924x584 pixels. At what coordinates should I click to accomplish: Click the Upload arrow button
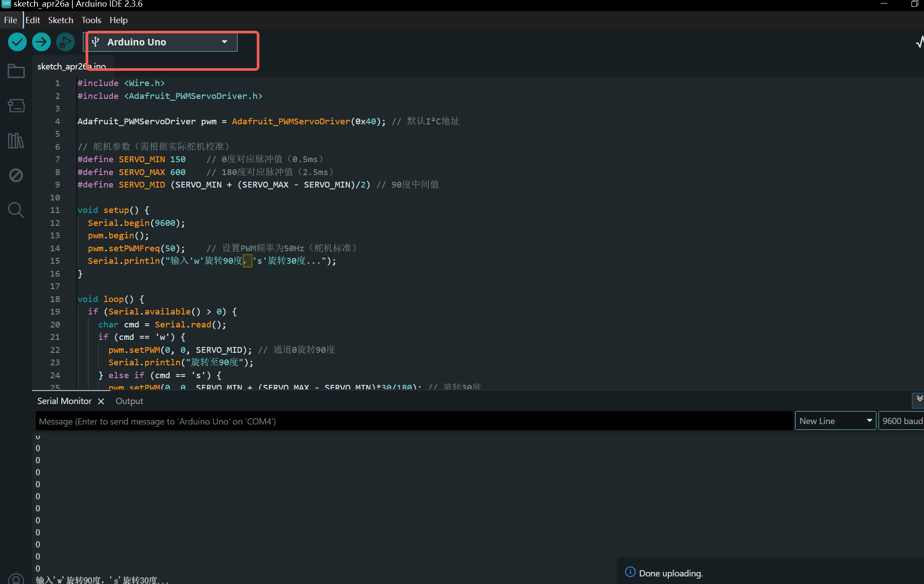(x=41, y=42)
